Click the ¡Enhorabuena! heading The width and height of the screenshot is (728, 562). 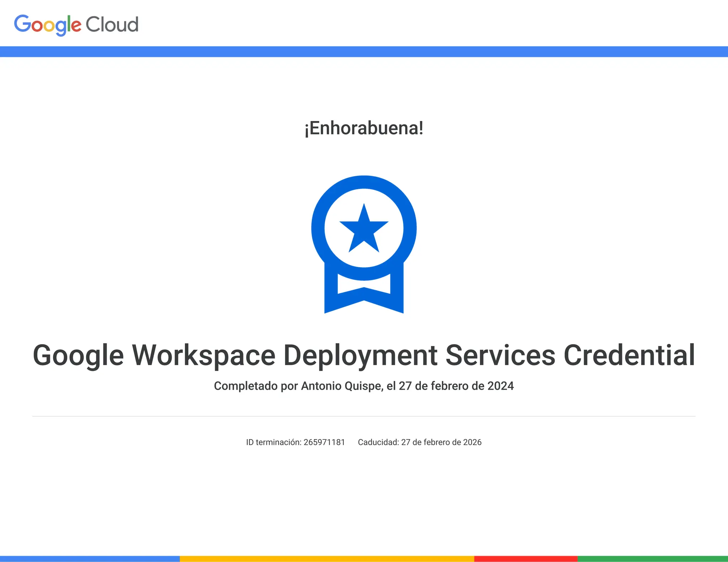(364, 128)
